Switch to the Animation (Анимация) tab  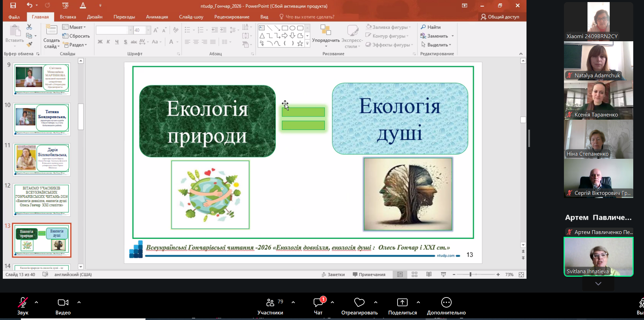click(157, 17)
